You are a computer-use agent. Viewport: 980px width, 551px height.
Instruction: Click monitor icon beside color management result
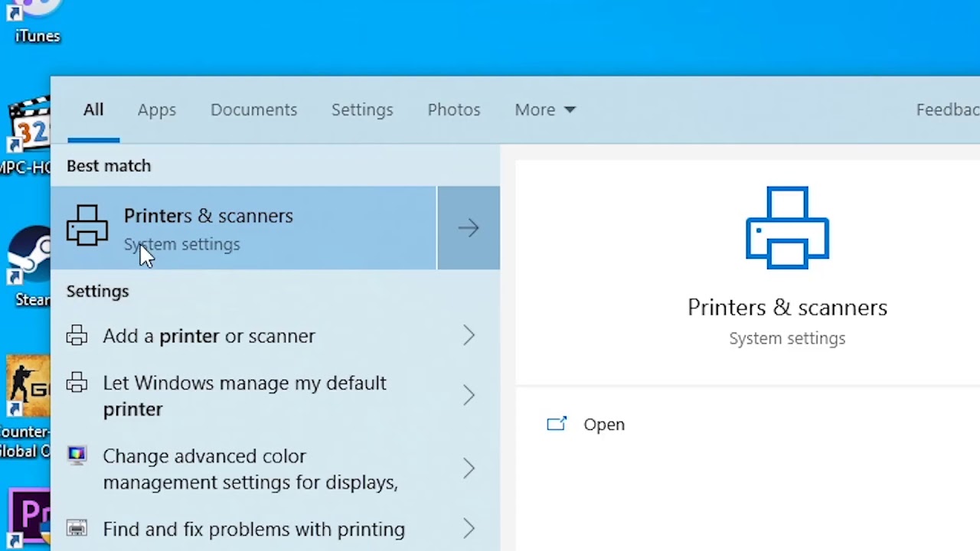pyautogui.click(x=77, y=455)
